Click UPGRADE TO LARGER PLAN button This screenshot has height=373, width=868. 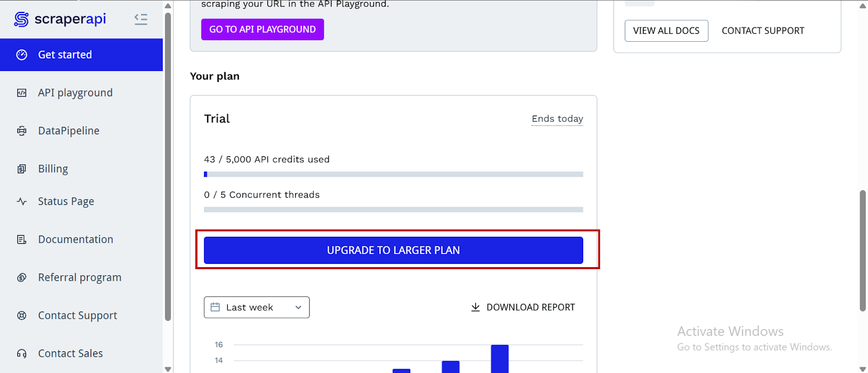393,250
